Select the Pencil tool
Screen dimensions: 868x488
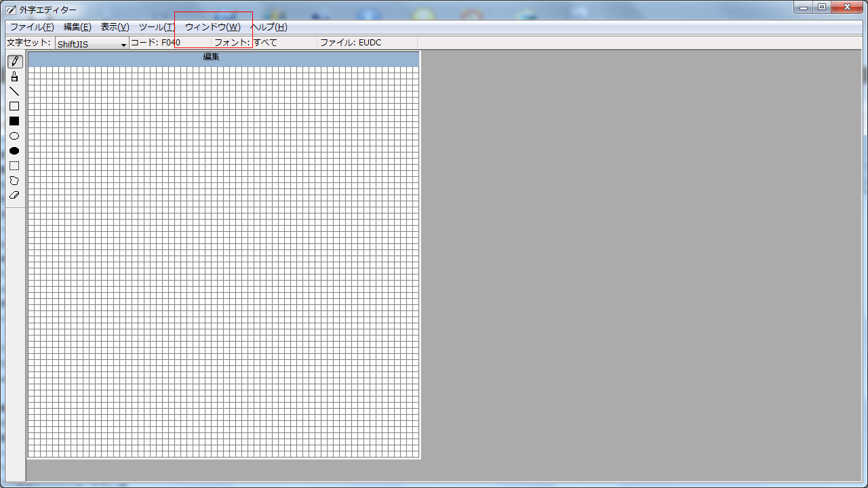(x=14, y=62)
